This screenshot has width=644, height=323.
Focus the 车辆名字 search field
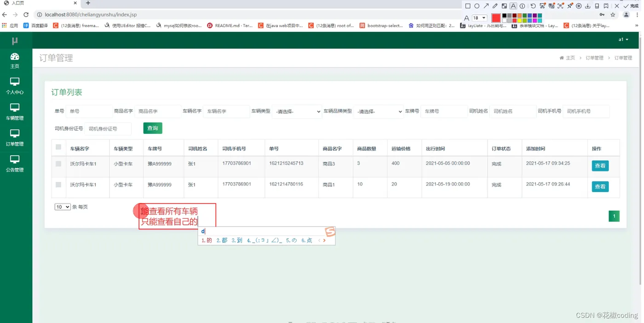(x=226, y=111)
